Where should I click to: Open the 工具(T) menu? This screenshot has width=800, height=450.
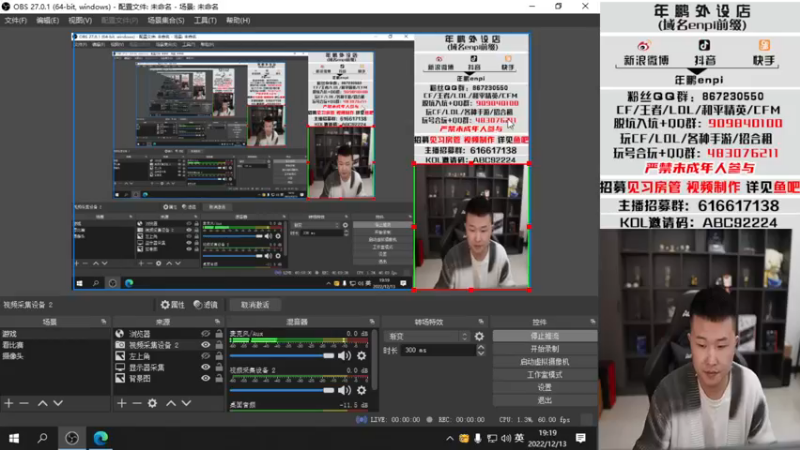[205, 20]
